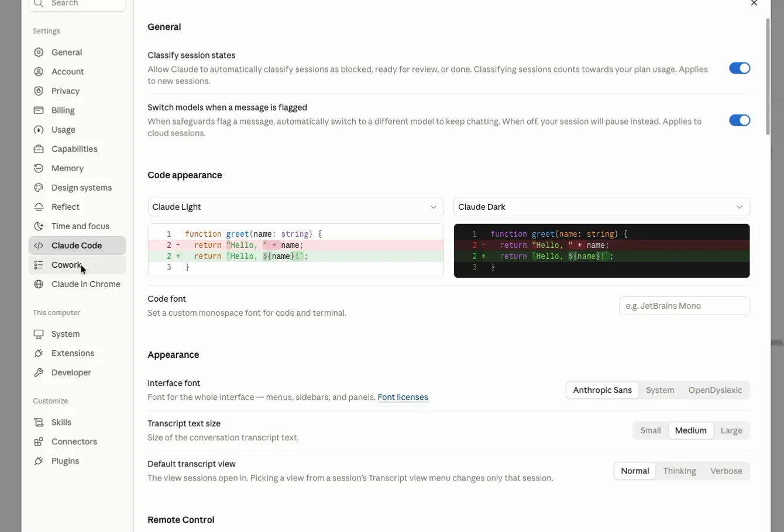The image size is (784, 532).
Task: Click the settings vertical scrollbar
Action: [x=768, y=77]
